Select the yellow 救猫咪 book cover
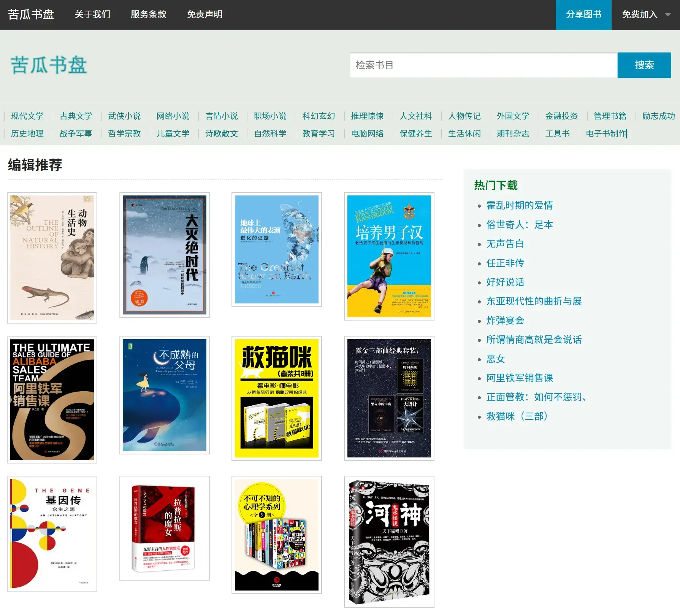 (x=276, y=398)
